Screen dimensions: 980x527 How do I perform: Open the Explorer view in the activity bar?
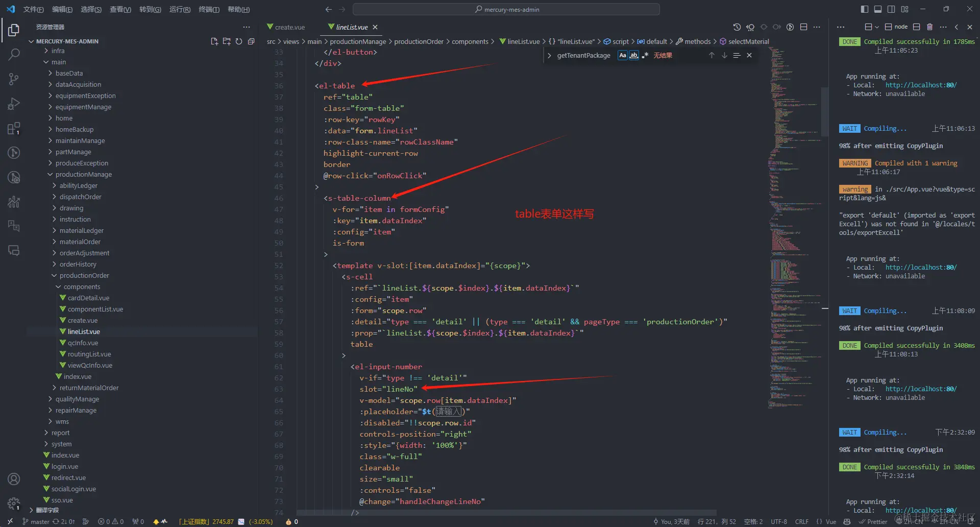(14, 30)
